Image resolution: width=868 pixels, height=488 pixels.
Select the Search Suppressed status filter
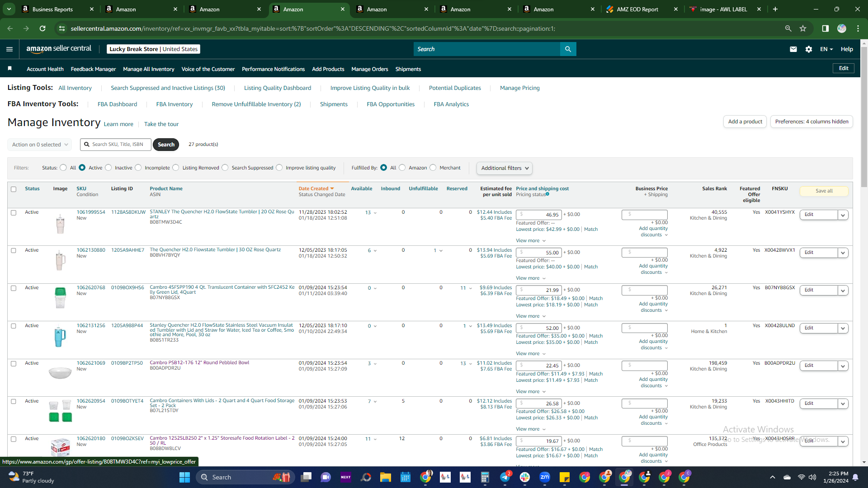(225, 168)
